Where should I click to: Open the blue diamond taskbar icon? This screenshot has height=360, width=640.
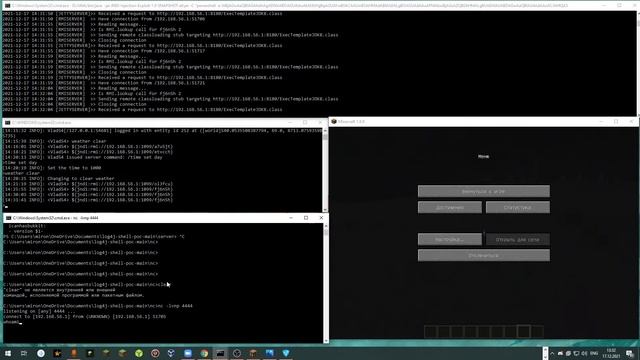click(x=286, y=353)
